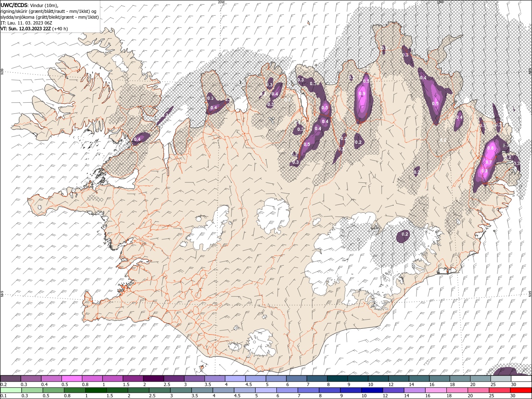Click the 'slydda/snjókoma' legend description line
Viewport: 532px width, 399px height.
[49, 17]
